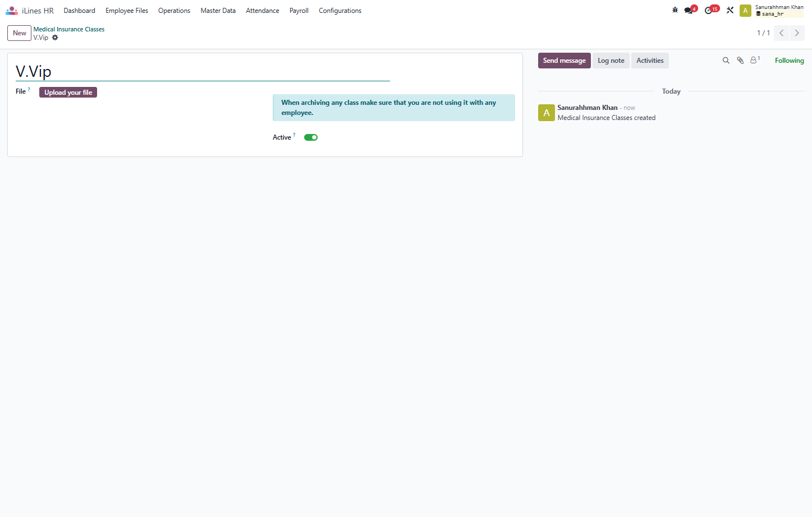Viewport: 812px width, 517px height.
Task: Toggle the Active switch off
Action: (311, 137)
